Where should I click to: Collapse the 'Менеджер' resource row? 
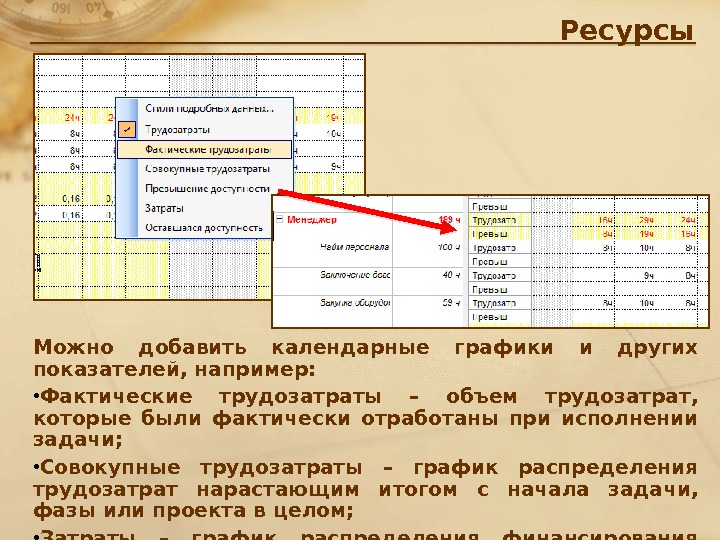(x=279, y=219)
